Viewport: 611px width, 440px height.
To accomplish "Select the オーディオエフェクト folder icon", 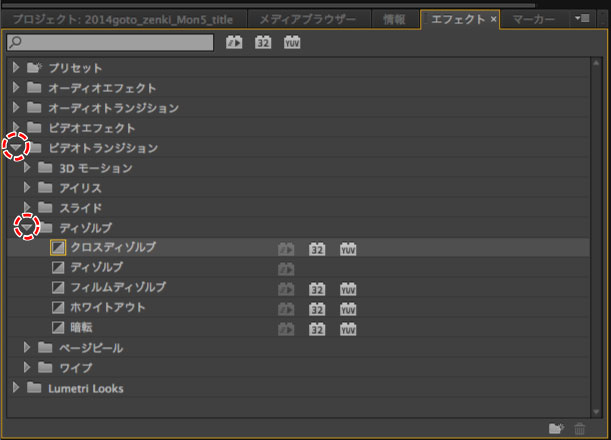I will [x=34, y=87].
